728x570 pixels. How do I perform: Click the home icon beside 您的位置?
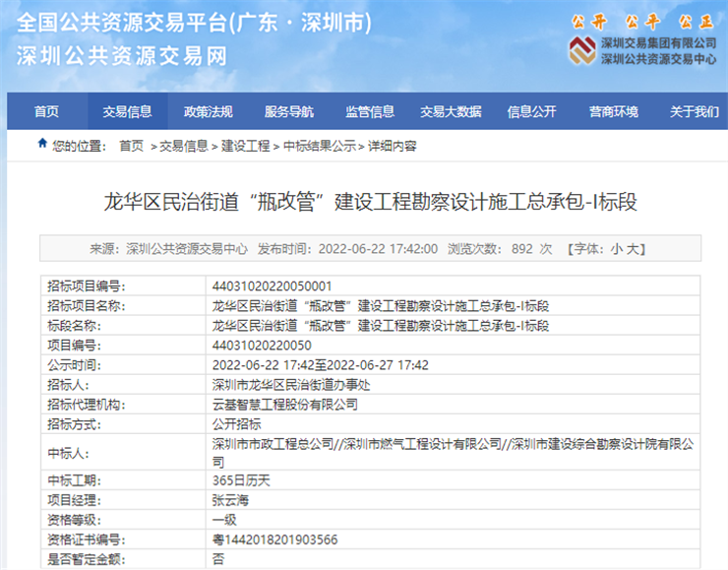tap(42, 145)
